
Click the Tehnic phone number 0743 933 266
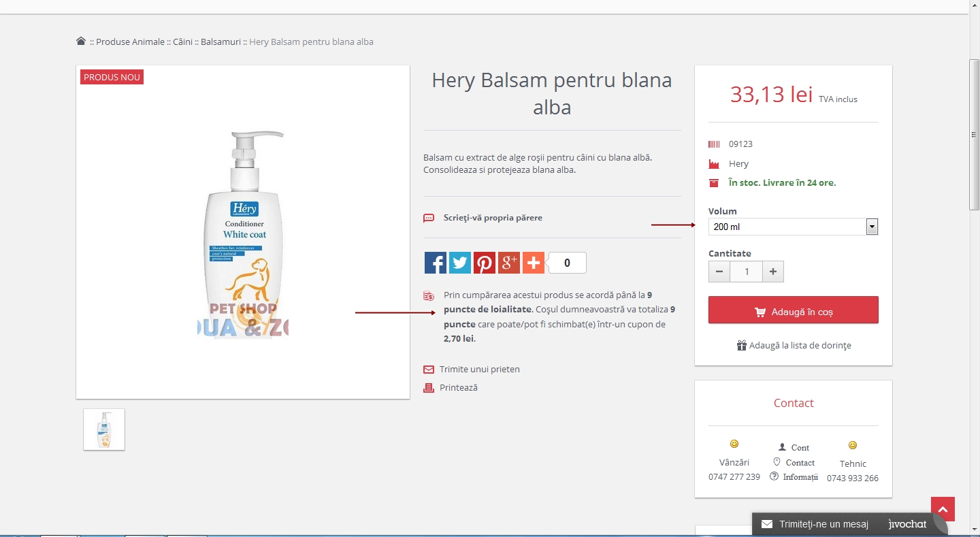click(x=853, y=478)
